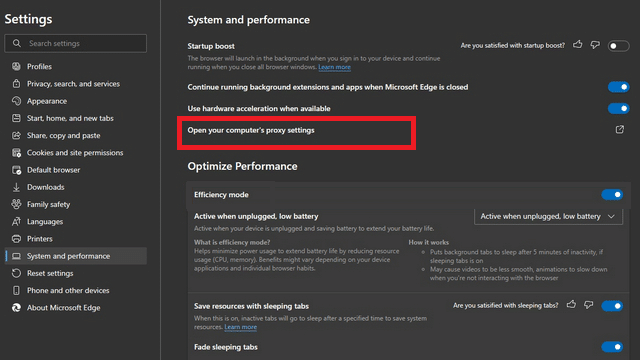Click the System and performance laptop icon
Screen dimensions: 640x360
click(x=16, y=256)
